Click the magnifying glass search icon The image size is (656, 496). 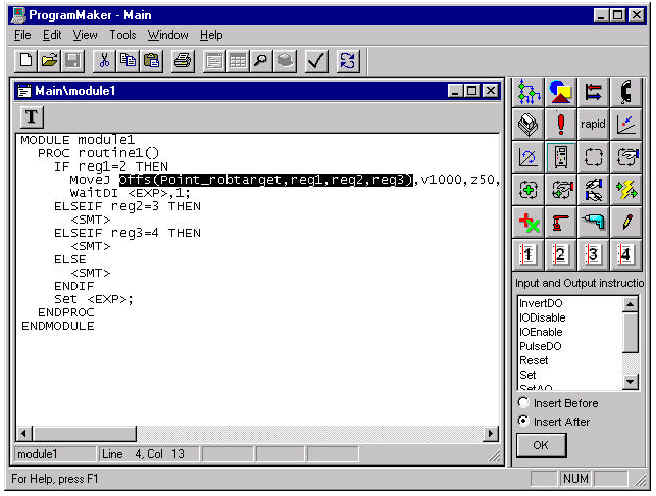point(261,61)
